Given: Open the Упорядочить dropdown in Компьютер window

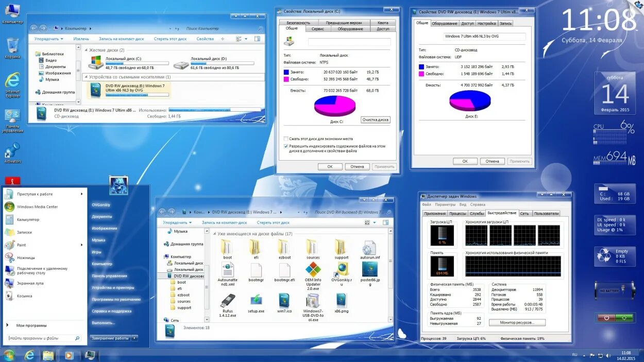Looking at the screenshot, I should point(48,39).
